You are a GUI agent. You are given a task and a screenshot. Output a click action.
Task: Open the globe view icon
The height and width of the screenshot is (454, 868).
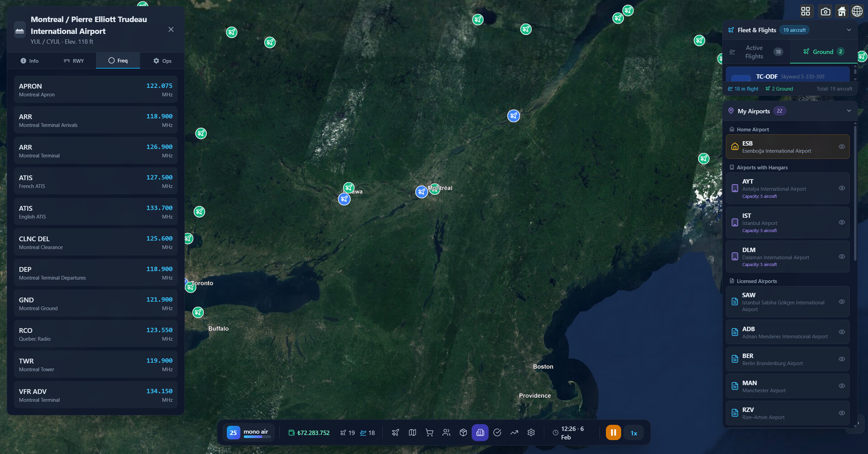(857, 11)
